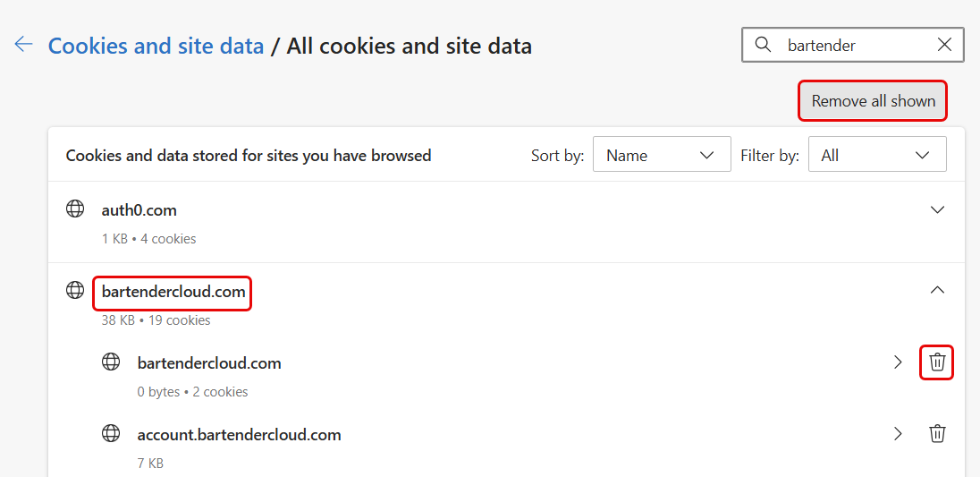Screen dimensions: 980x477
Task: Select the auth0.com site row
Action: tap(506, 222)
